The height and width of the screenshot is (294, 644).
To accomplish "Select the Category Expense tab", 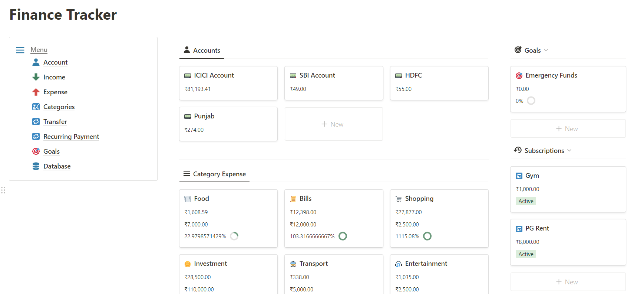I will click(214, 174).
